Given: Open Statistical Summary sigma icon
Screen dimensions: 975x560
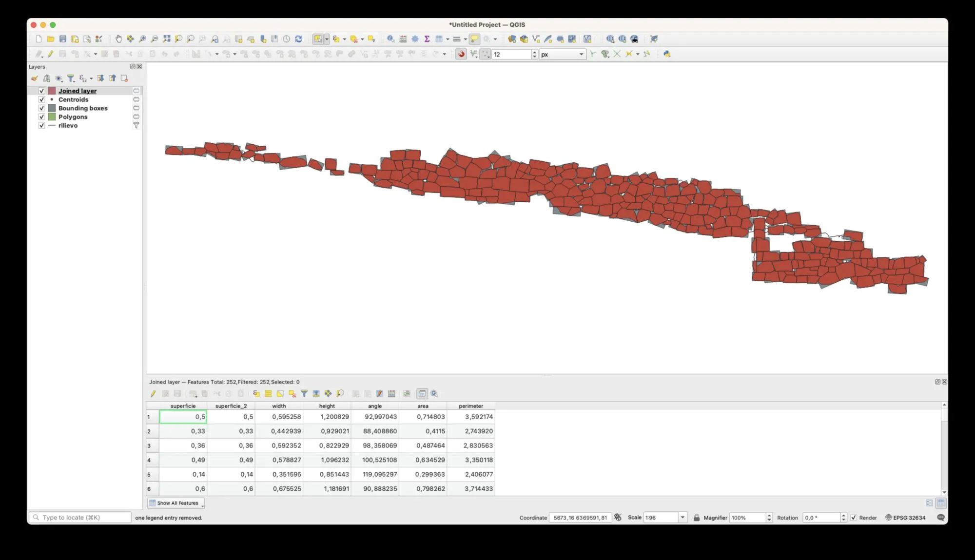Looking at the screenshot, I should click(x=427, y=39).
